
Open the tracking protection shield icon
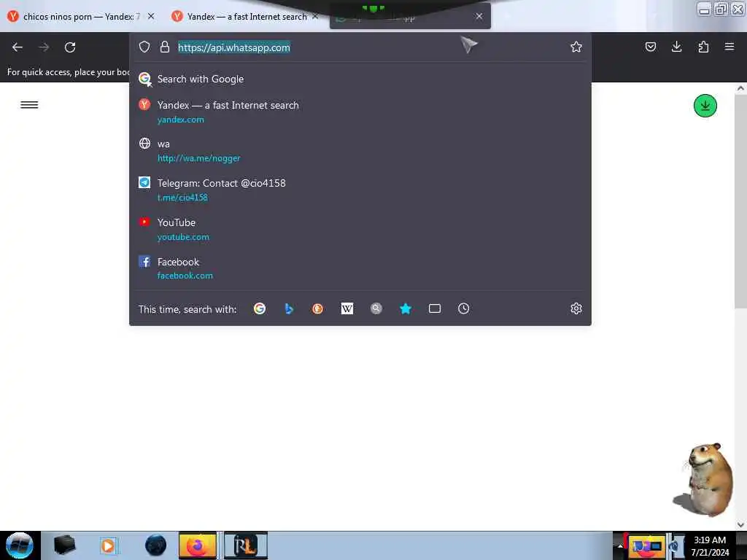click(x=144, y=47)
